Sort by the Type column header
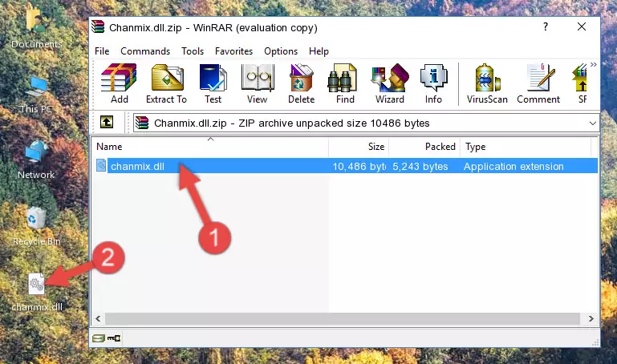Screen dimensions: 617x364 tap(526, 147)
